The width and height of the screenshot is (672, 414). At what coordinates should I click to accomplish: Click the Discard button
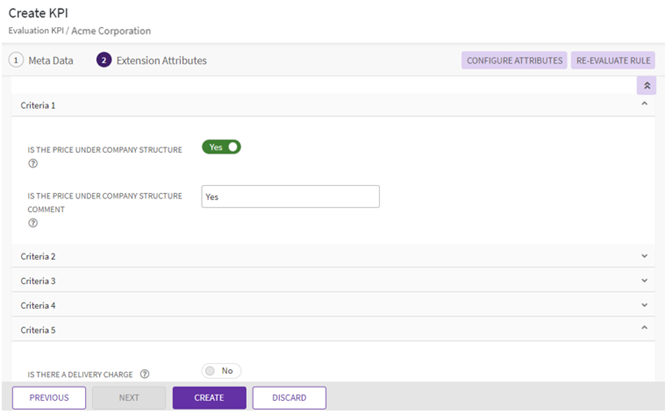[x=289, y=398]
